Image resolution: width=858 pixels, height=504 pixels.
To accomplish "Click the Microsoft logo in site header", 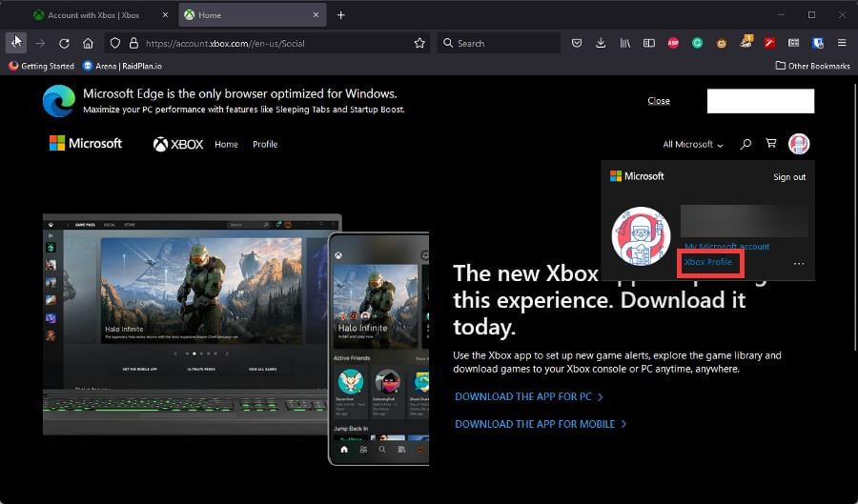I will coord(86,143).
